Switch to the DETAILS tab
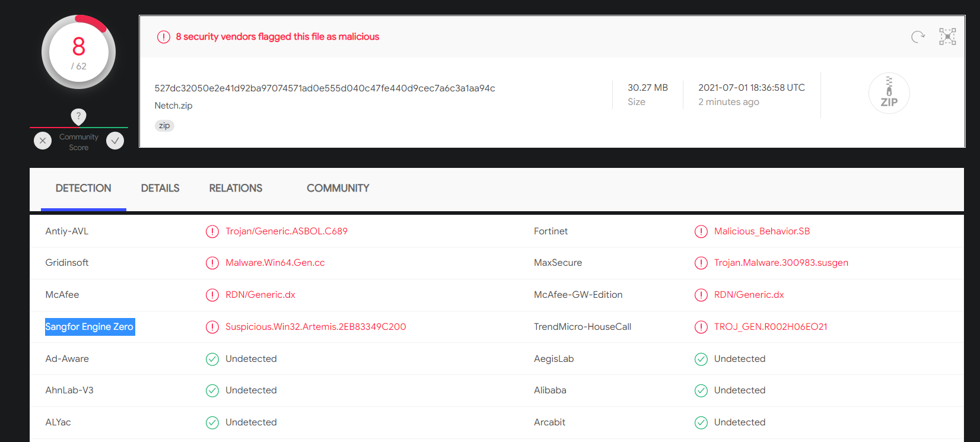Screen dimensions: 980x442 point(160,188)
